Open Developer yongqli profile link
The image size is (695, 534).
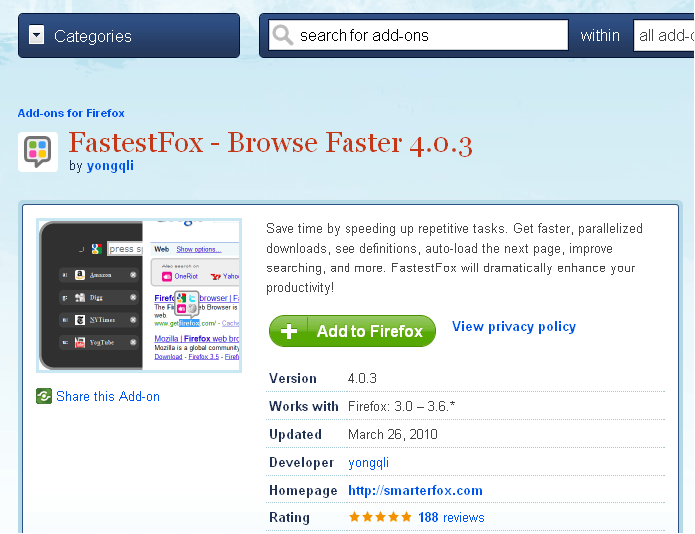pos(368,463)
